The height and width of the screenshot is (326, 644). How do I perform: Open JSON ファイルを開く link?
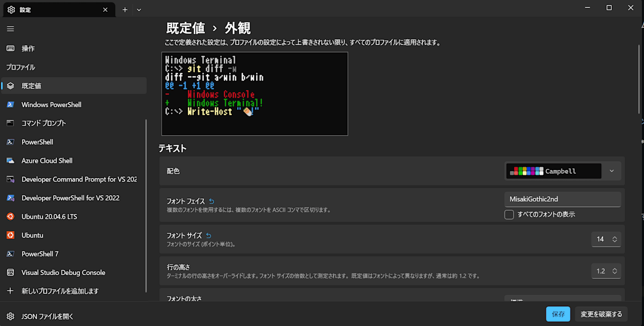point(74,316)
